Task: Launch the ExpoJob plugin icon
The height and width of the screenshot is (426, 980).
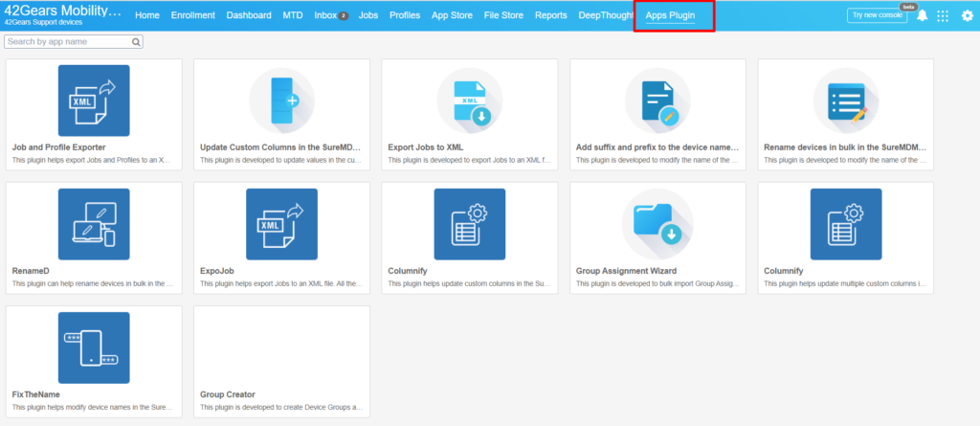Action: pyautogui.click(x=282, y=224)
